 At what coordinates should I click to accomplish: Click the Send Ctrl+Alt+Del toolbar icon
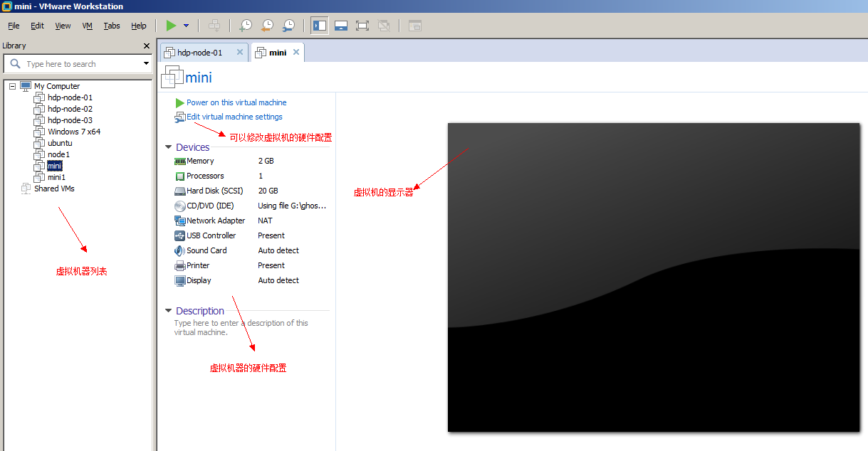coord(214,26)
